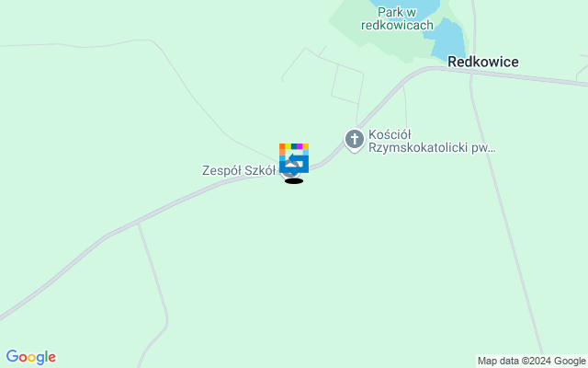This screenshot has width=588, height=368.
Task: Select the orange square at marker's top-left corner
Action: (x=282, y=146)
